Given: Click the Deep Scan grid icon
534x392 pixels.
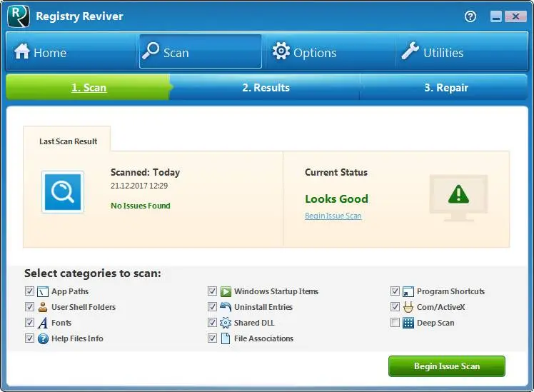Looking at the screenshot, I should point(408,323).
